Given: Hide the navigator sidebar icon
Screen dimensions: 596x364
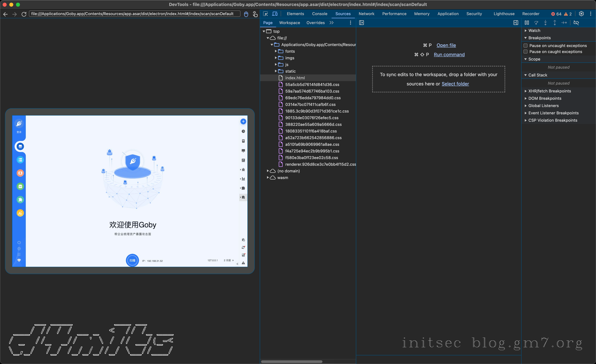Looking at the screenshot, I should [361, 23].
